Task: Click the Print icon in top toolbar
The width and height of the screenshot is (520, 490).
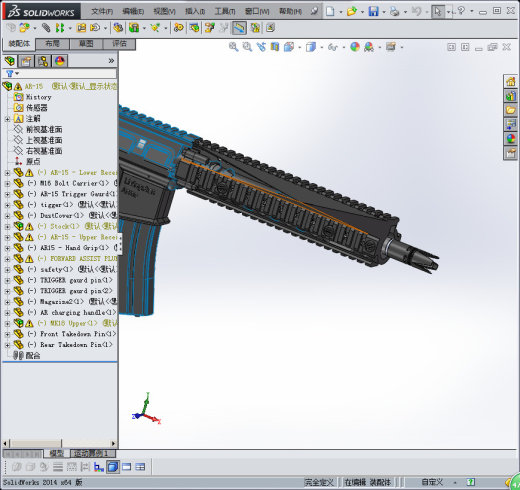Action: coord(395,12)
